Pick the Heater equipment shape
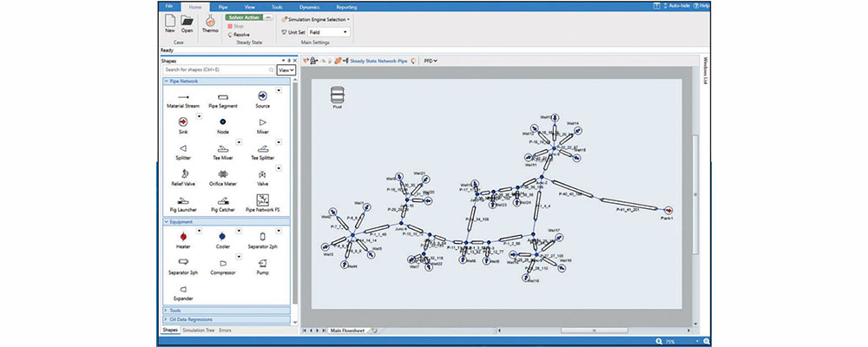Image resolution: width=868 pixels, height=347 pixels. click(x=183, y=239)
